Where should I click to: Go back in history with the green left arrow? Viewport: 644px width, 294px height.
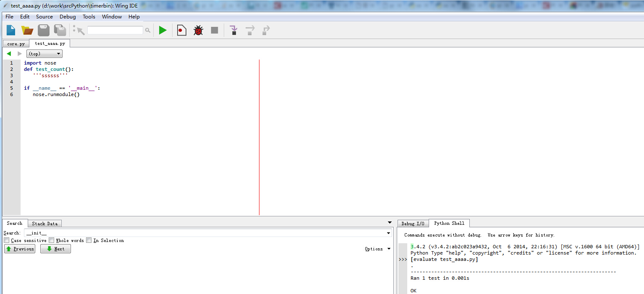[x=9, y=54]
